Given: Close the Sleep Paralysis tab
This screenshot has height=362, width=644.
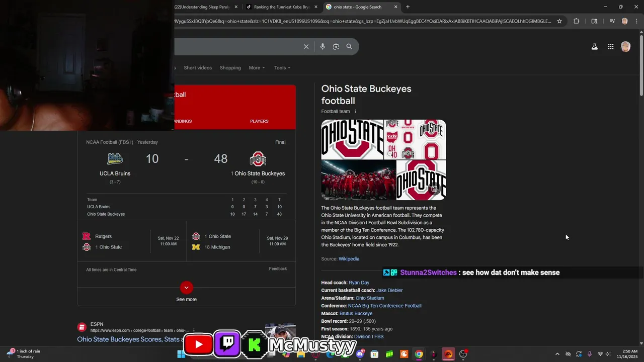Looking at the screenshot, I should 236,7.
